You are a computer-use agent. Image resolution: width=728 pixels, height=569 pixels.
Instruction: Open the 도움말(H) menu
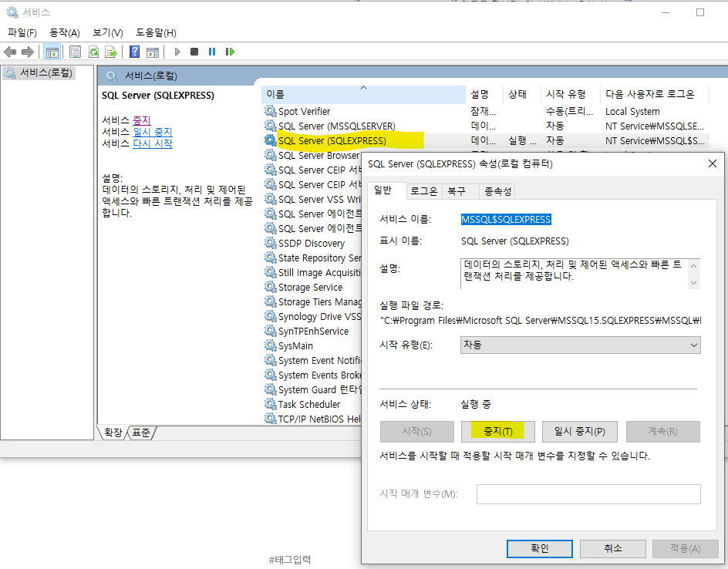(156, 32)
